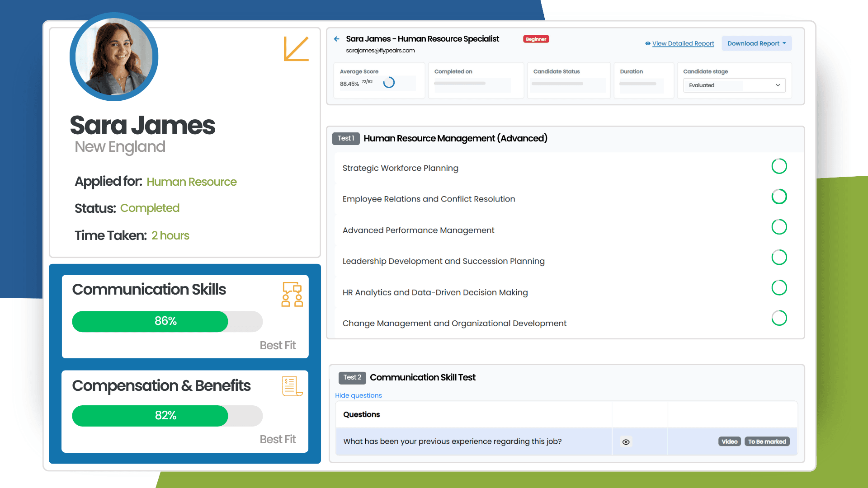Click Sara James's profile photo

(x=114, y=56)
